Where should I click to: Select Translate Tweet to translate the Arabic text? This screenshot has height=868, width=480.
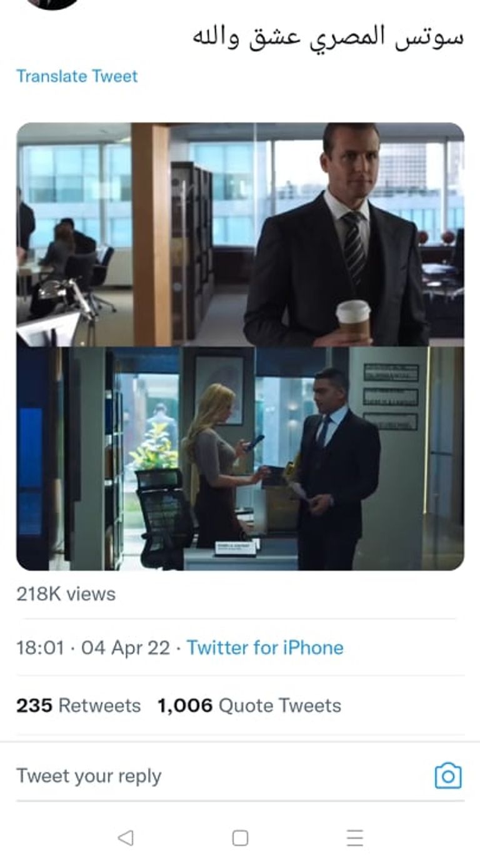(76, 76)
